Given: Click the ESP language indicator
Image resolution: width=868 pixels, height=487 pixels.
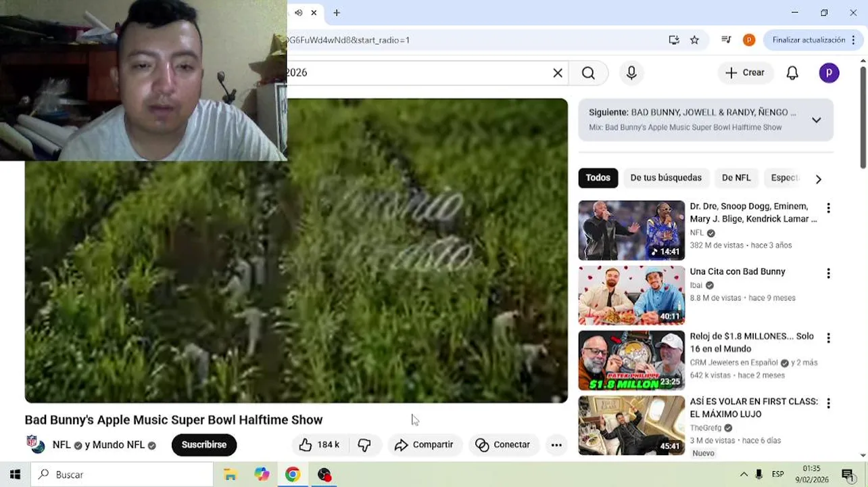Looking at the screenshot, I should 778,475.
